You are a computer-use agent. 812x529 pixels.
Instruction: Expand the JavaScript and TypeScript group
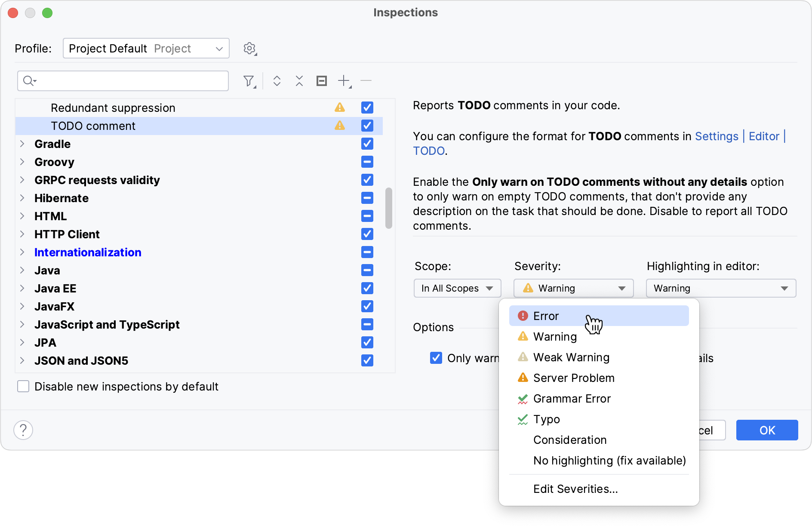coord(22,324)
